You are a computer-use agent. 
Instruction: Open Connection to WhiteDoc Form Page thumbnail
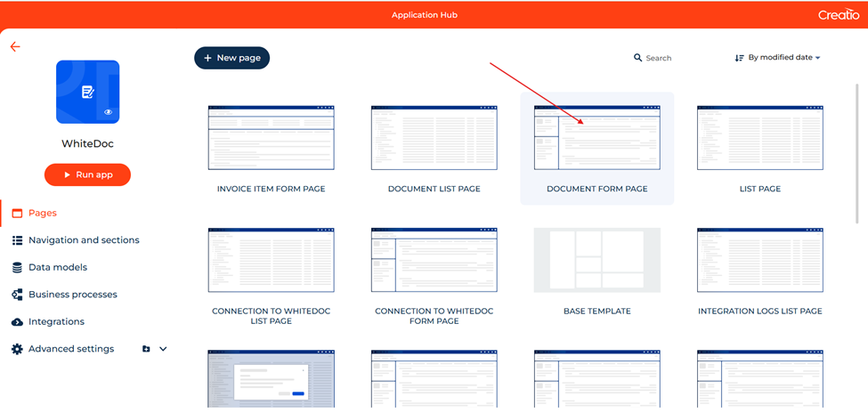pyautogui.click(x=434, y=260)
